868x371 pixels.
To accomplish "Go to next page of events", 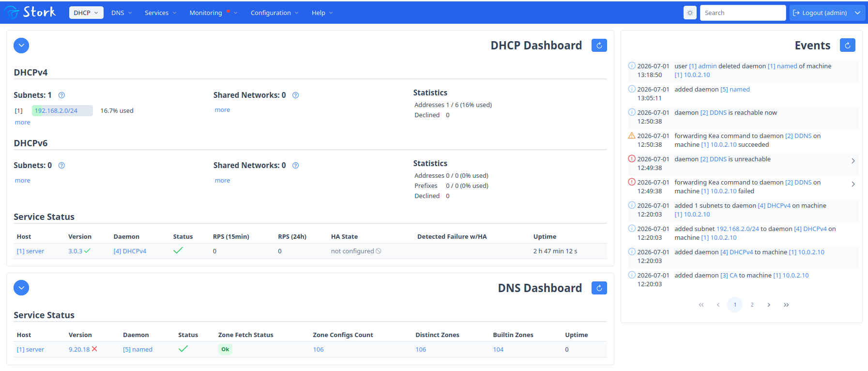I will pos(769,305).
